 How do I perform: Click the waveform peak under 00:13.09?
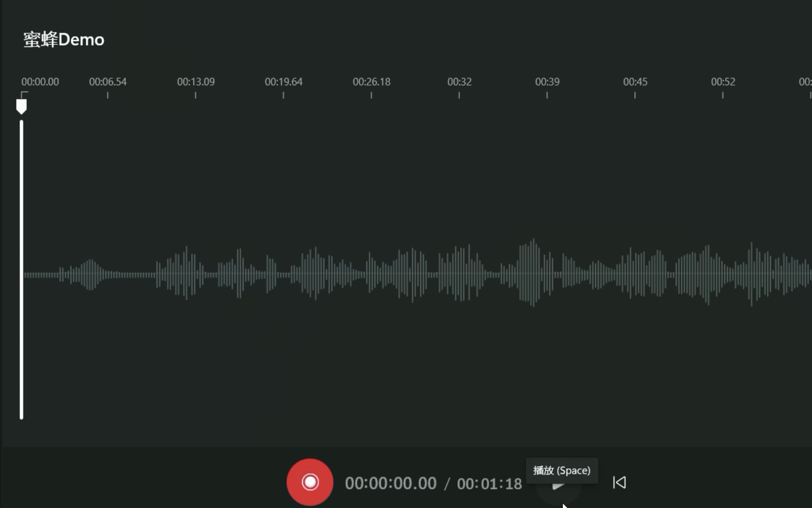point(186,273)
